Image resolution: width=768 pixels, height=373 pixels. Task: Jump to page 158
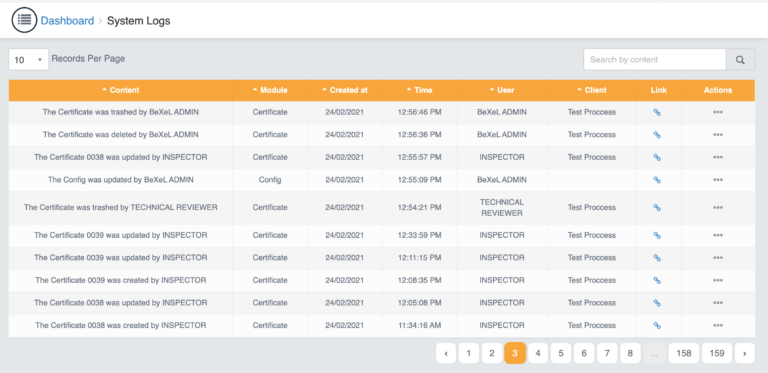684,353
